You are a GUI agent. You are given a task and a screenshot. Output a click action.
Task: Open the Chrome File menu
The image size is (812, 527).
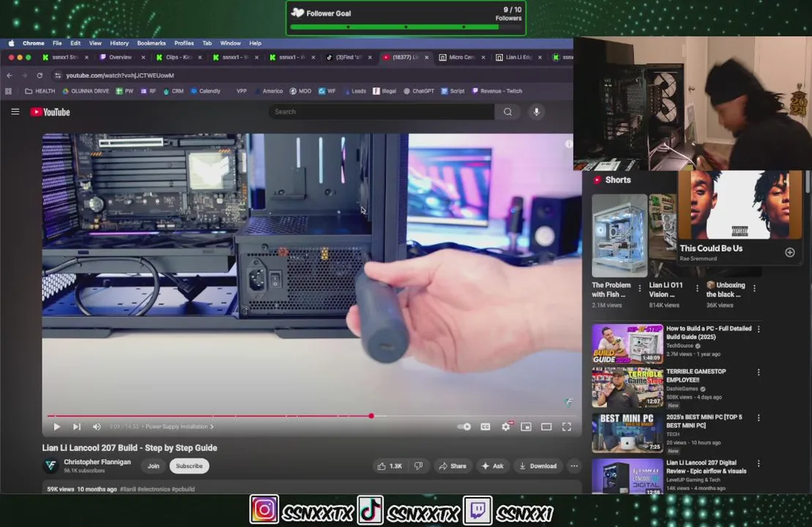coord(57,43)
